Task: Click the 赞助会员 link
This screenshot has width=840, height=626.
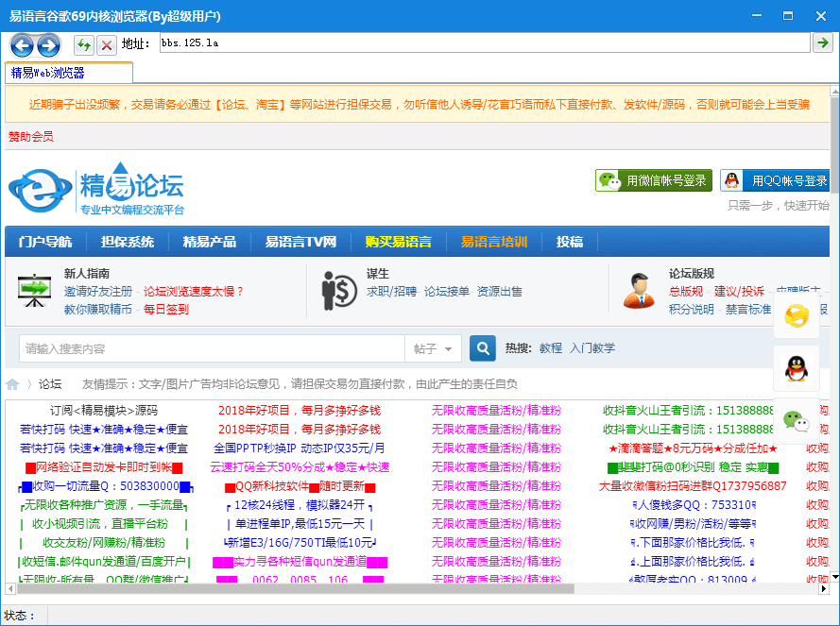Action: pyautogui.click(x=31, y=137)
